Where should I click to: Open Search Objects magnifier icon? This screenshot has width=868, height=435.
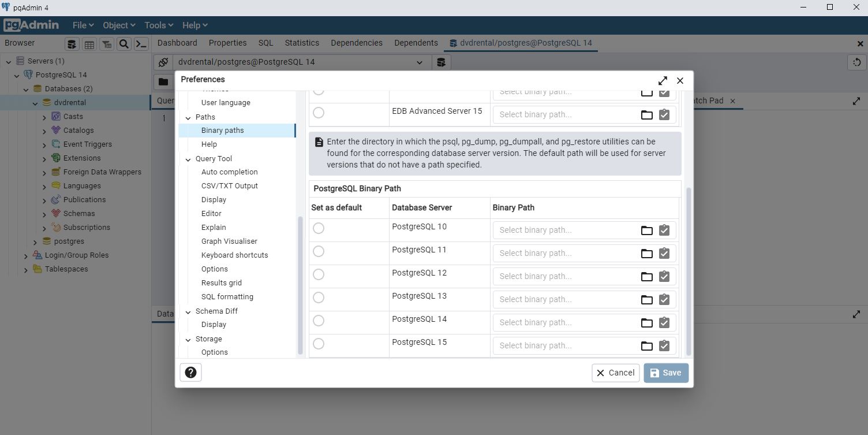124,44
